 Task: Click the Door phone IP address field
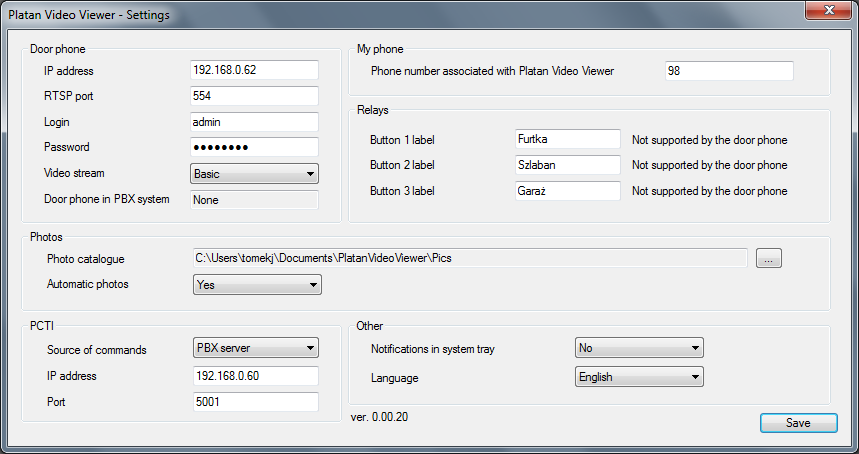254,70
